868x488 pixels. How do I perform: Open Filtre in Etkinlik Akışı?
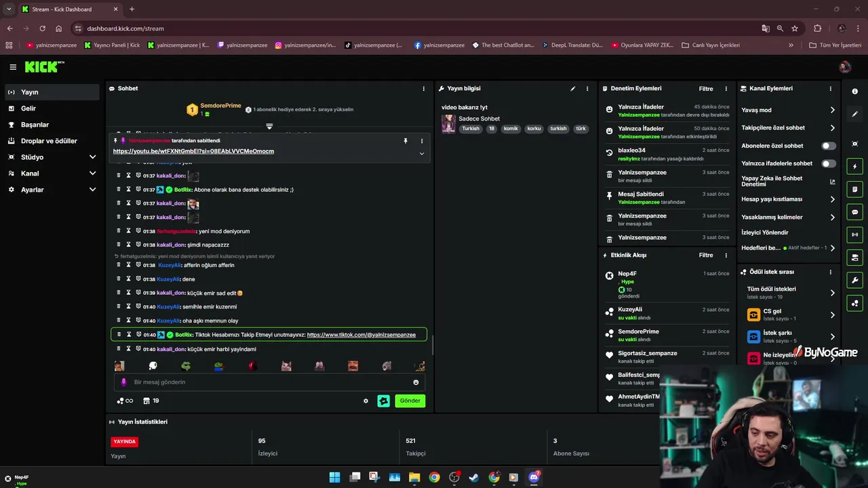pos(706,256)
